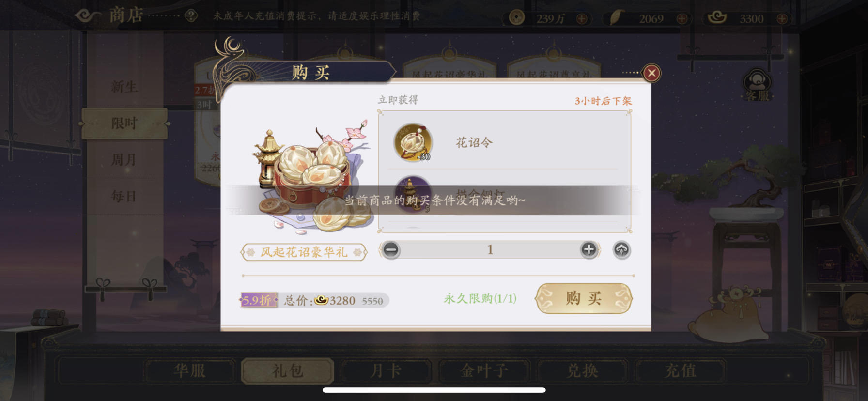The width and height of the screenshot is (868, 401).
Task: Tap the gift pack illustration thumbnail
Action: tap(310, 177)
